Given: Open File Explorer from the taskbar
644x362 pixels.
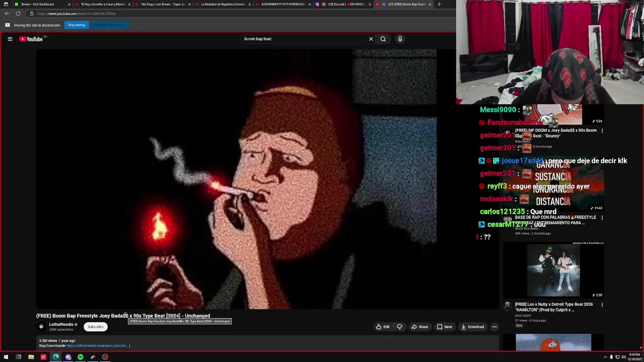Looking at the screenshot, I should click(31, 357).
